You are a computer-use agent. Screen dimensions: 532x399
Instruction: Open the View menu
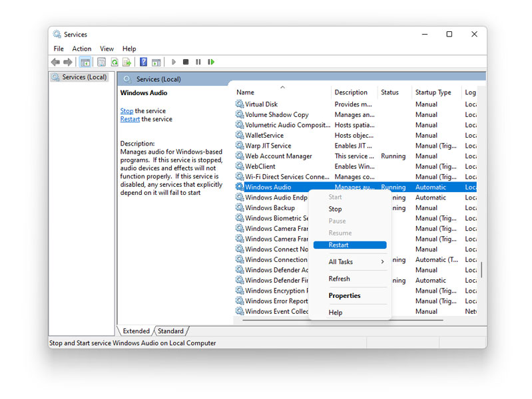click(107, 49)
